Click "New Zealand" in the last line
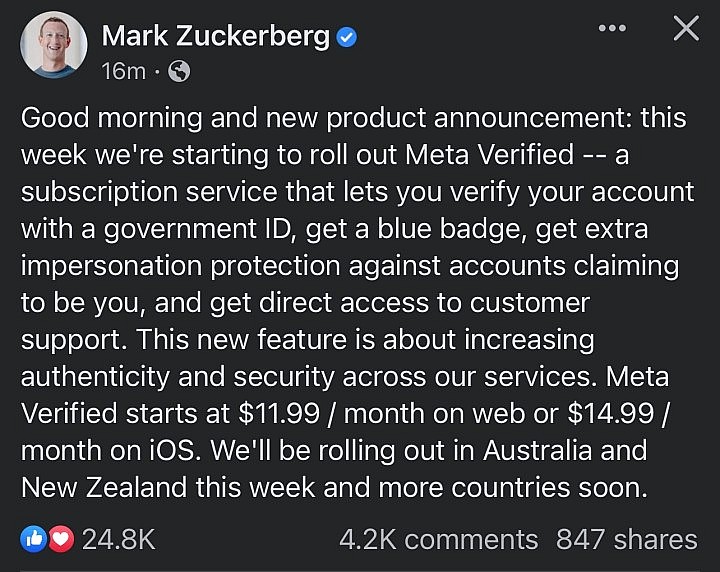 (x=109, y=487)
